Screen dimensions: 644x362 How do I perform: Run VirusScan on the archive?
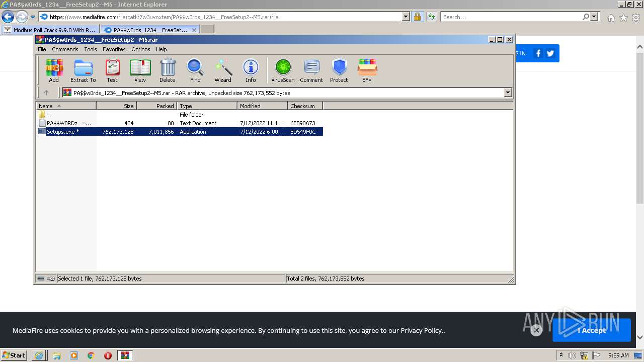point(283,70)
